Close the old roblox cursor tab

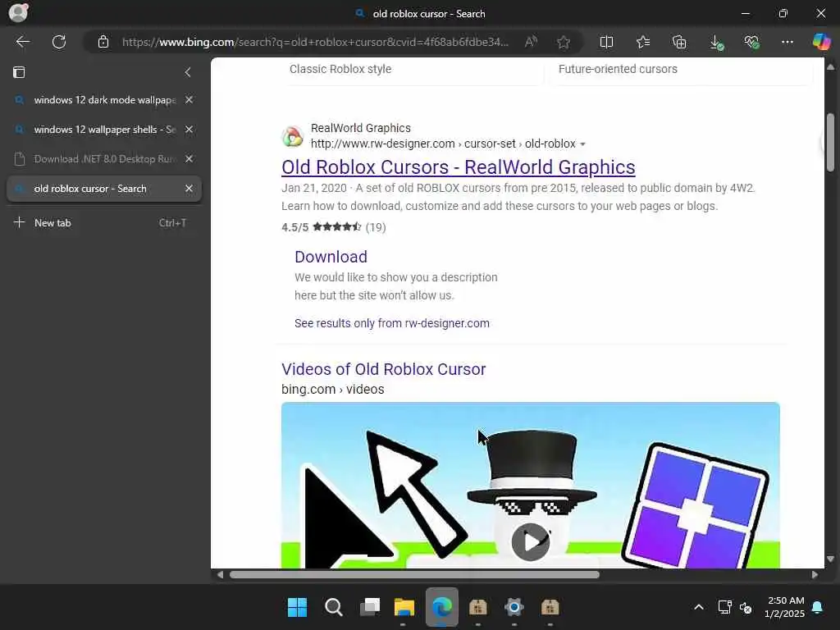(x=189, y=189)
